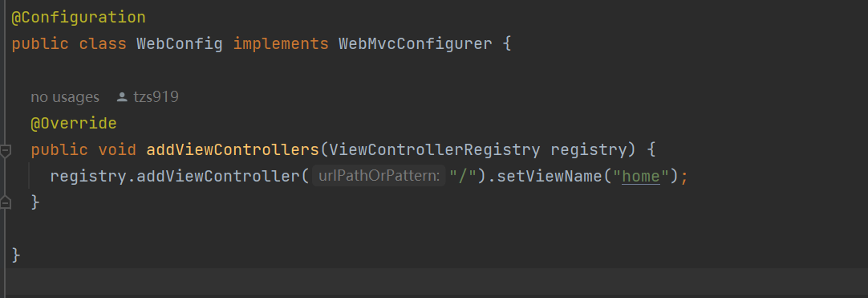The image size is (868, 298).
Task: Click the ViewControllerRegistry parameter type
Action: tap(435, 149)
